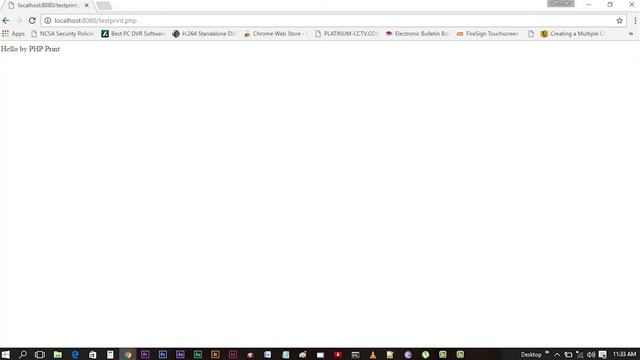Open the Chrome three-dot menu

coord(635,20)
